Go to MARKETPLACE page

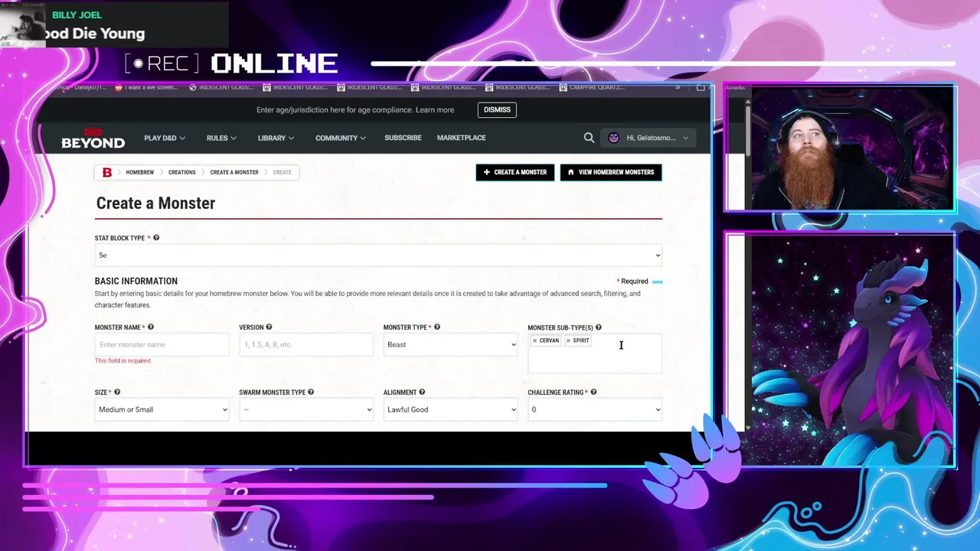461,138
